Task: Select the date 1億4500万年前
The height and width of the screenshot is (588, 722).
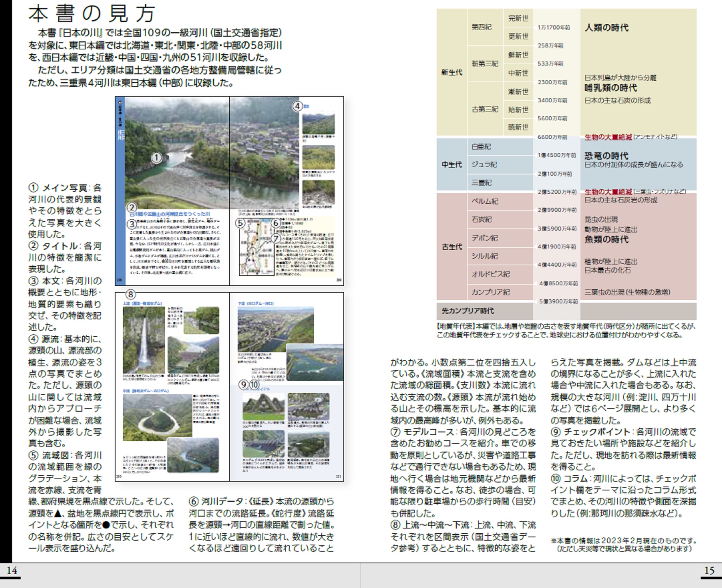Action: tap(557, 155)
